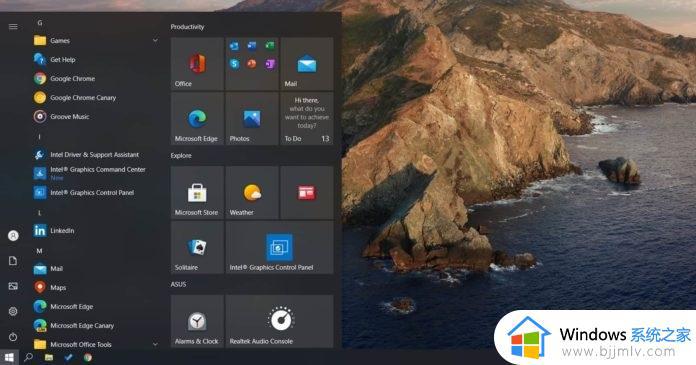The width and height of the screenshot is (696, 365).
Task: Open the blue checkmark To Do taskbar icon
Action: coord(68,357)
